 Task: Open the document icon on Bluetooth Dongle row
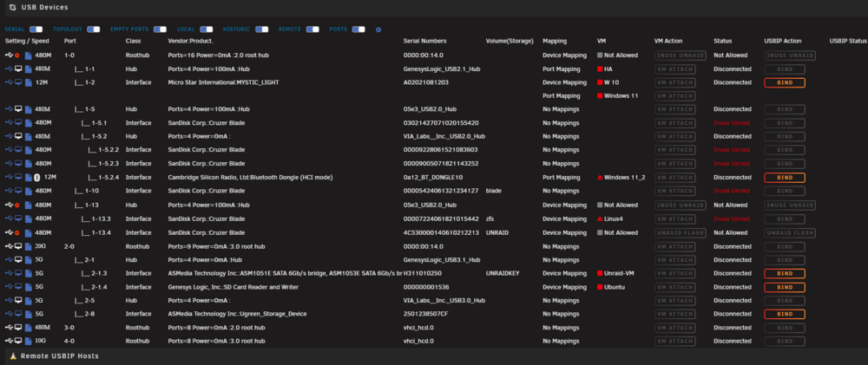click(x=29, y=178)
